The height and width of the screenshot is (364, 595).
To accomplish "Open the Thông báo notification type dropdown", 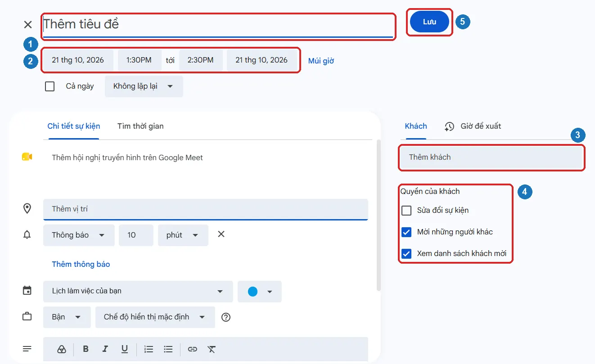I will click(79, 235).
